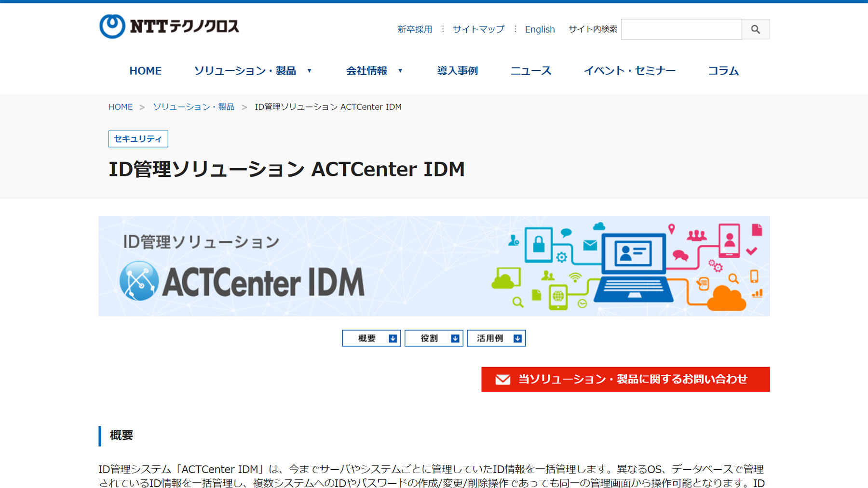
Task: Focus the サイト内検索 input field
Action: [x=681, y=29]
